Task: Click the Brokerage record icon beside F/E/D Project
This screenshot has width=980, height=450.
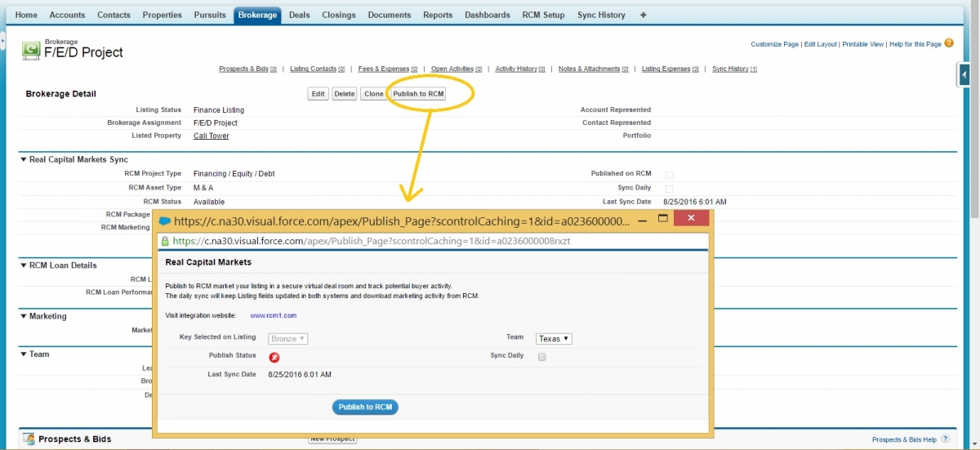Action: [x=31, y=49]
